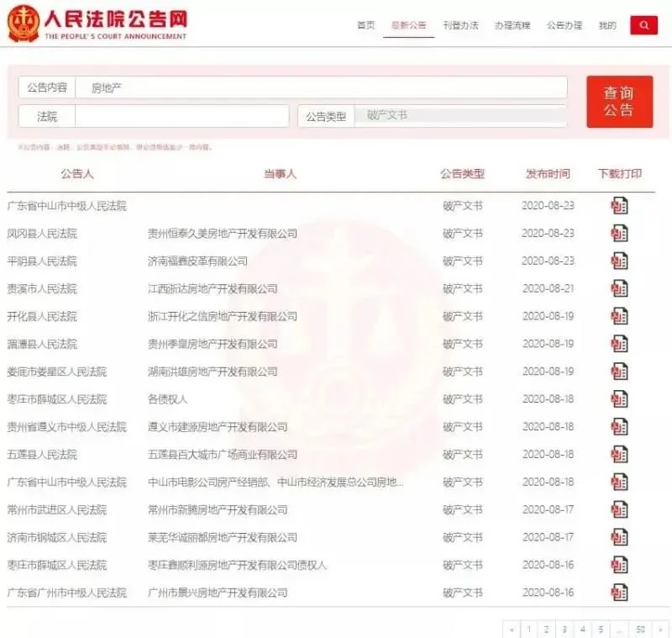The image size is (672, 638).
Task: Select the 最新公告 navigation tab
Action: coord(409,25)
